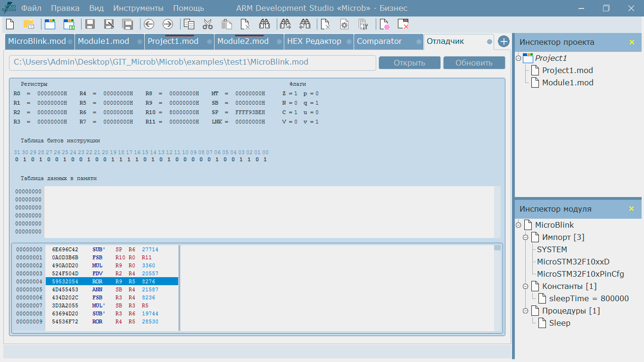Click the disassembly panel scrollbar

pos(497,247)
